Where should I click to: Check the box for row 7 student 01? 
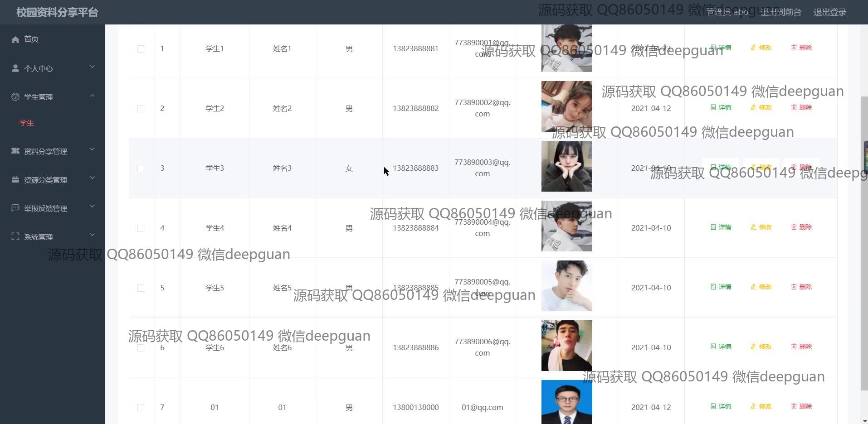pyautogui.click(x=141, y=408)
